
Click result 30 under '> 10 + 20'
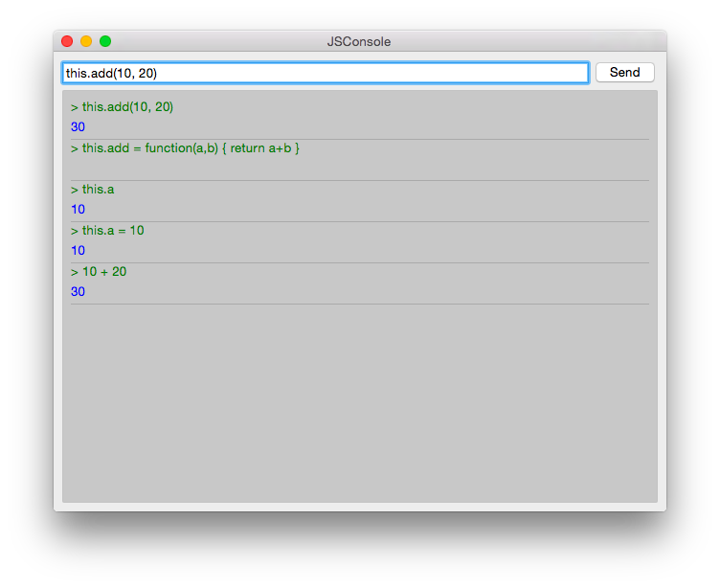click(78, 291)
